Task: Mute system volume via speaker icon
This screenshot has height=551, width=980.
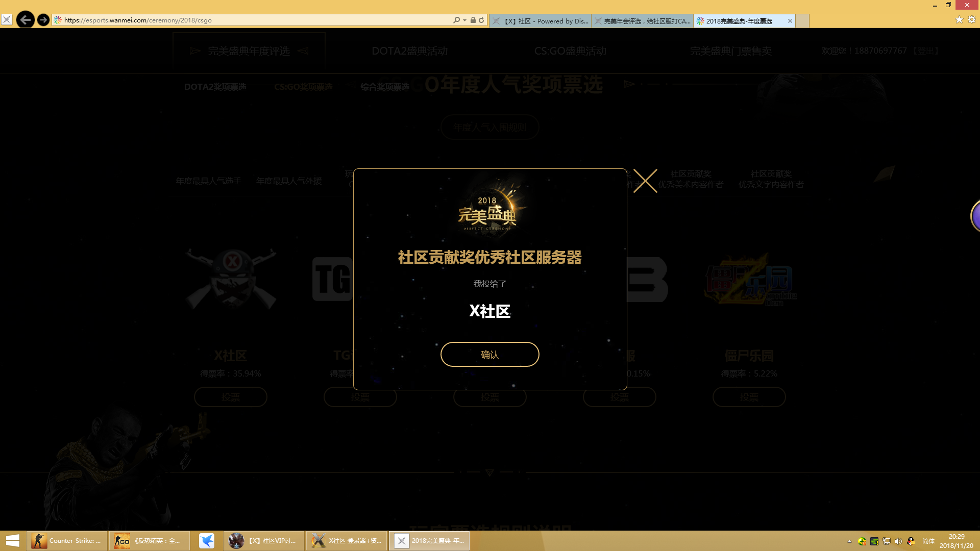Action: click(899, 542)
